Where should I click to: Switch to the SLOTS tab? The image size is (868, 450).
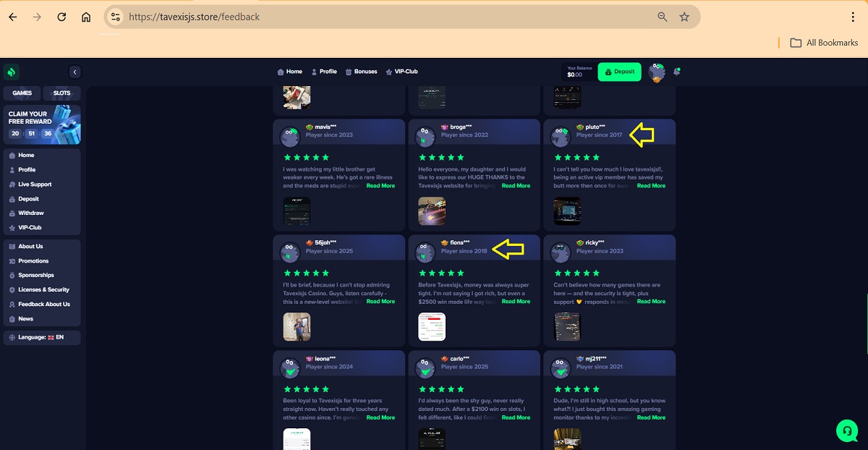[61, 93]
